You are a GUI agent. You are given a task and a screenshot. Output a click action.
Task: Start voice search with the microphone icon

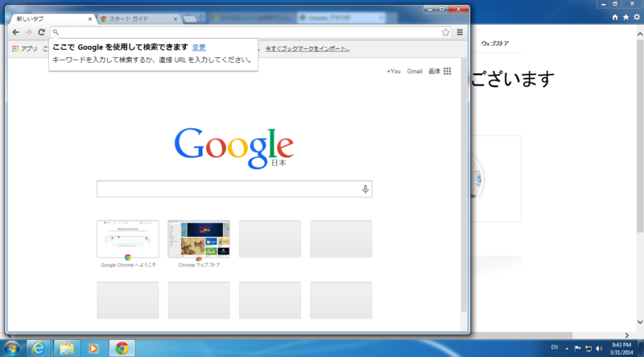coord(365,189)
